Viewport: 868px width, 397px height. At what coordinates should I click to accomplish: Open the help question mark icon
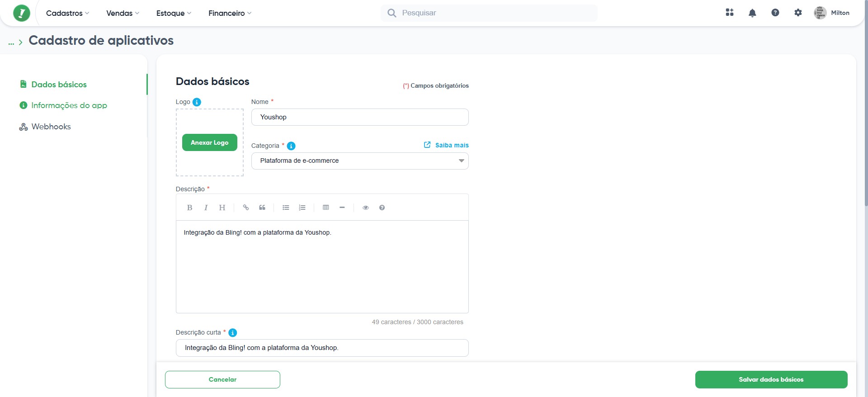click(x=775, y=13)
